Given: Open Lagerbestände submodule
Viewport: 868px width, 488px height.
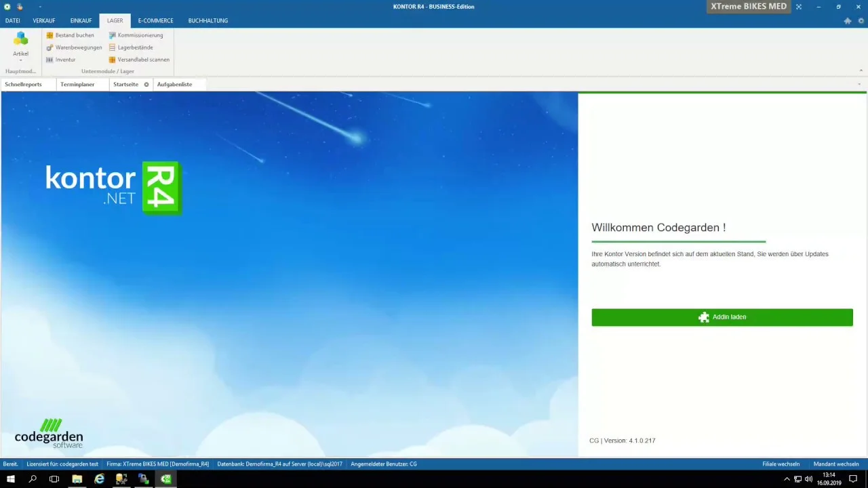Looking at the screenshot, I should [x=131, y=47].
